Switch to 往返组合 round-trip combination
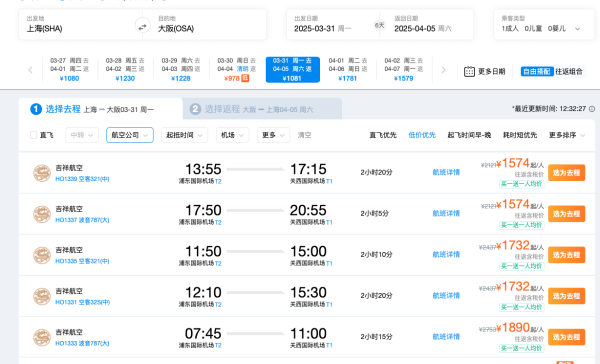Screen dimensions: 600x364 [x=569, y=72]
